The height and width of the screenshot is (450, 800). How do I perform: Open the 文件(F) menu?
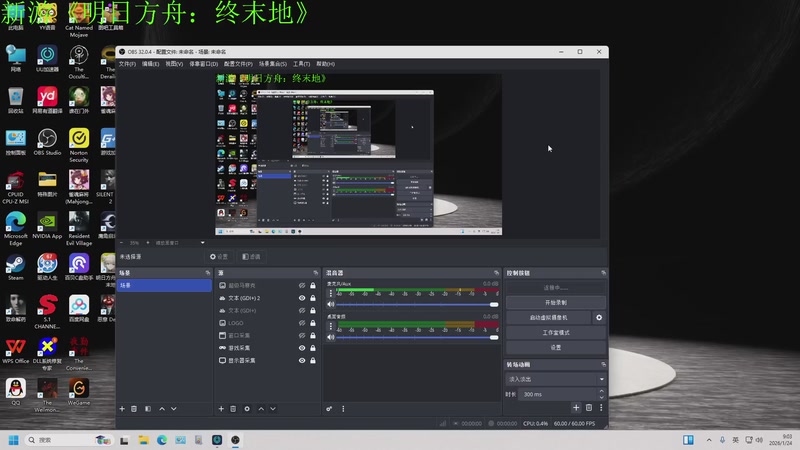pyautogui.click(x=127, y=64)
